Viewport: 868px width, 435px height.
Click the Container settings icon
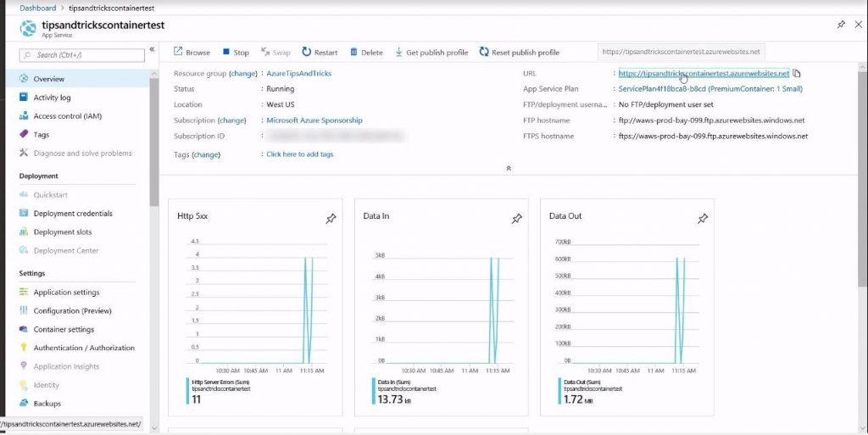click(x=23, y=329)
